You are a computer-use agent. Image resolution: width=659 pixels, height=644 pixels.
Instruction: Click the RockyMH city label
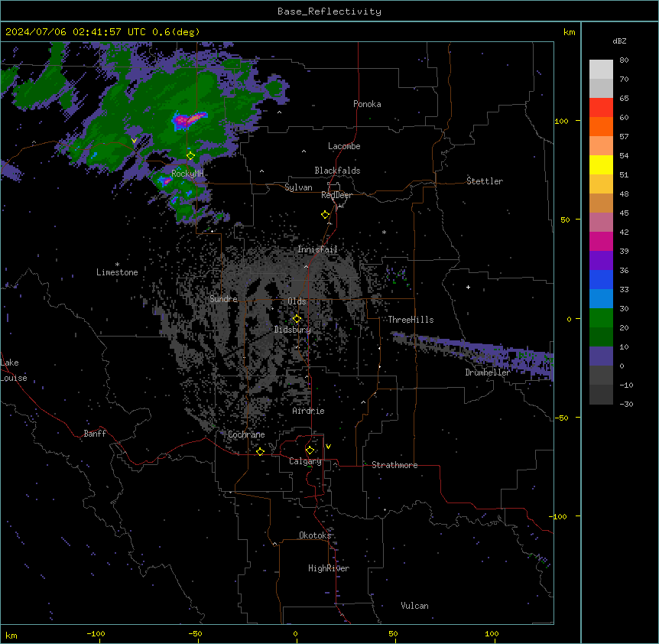click(x=187, y=174)
